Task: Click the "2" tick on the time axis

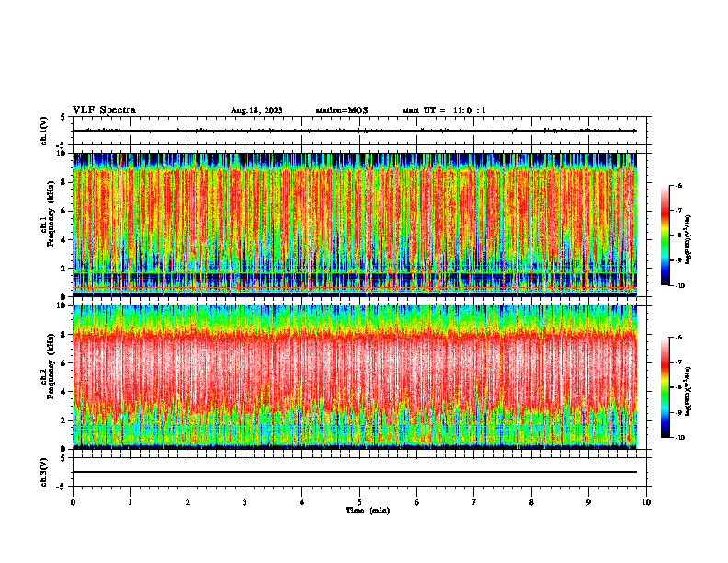Action: coord(188,502)
